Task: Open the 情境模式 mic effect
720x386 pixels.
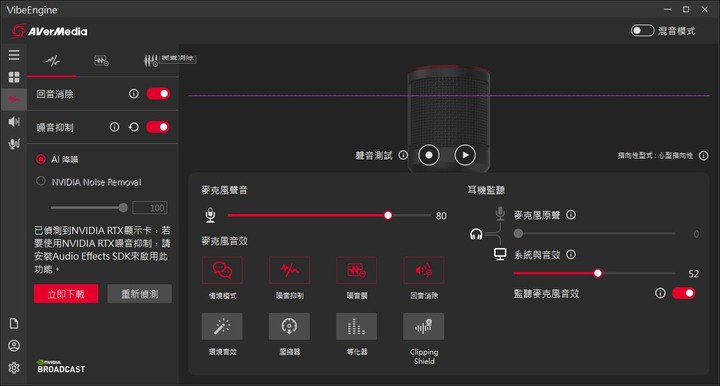Action: point(222,270)
